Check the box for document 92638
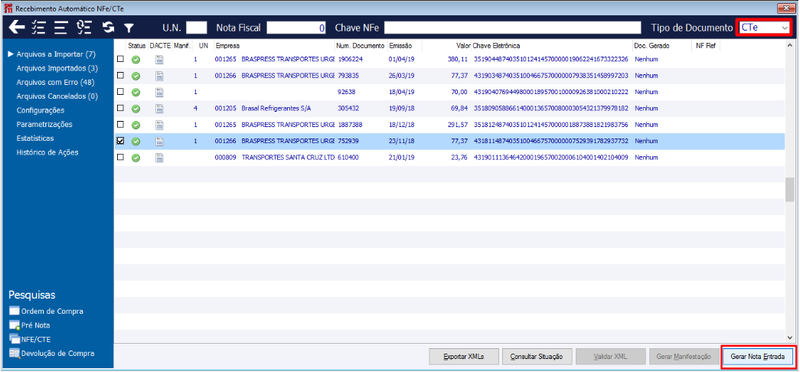 pyautogui.click(x=120, y=92)
